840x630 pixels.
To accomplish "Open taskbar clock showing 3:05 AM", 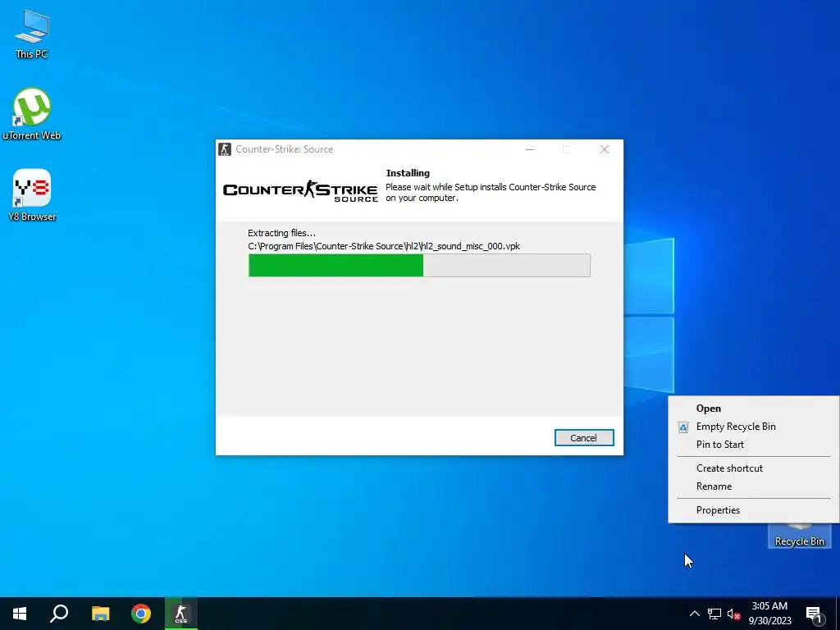I will pyautogui.click(x=769, y=614).
